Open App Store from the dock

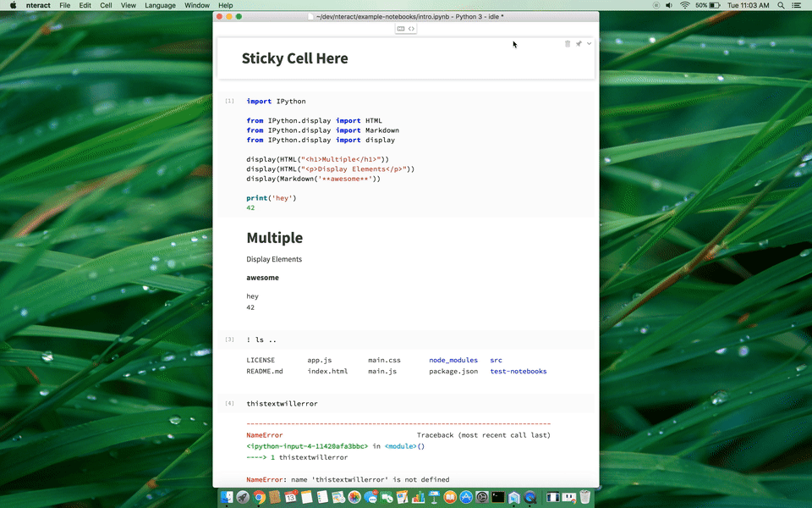(466, 497)
